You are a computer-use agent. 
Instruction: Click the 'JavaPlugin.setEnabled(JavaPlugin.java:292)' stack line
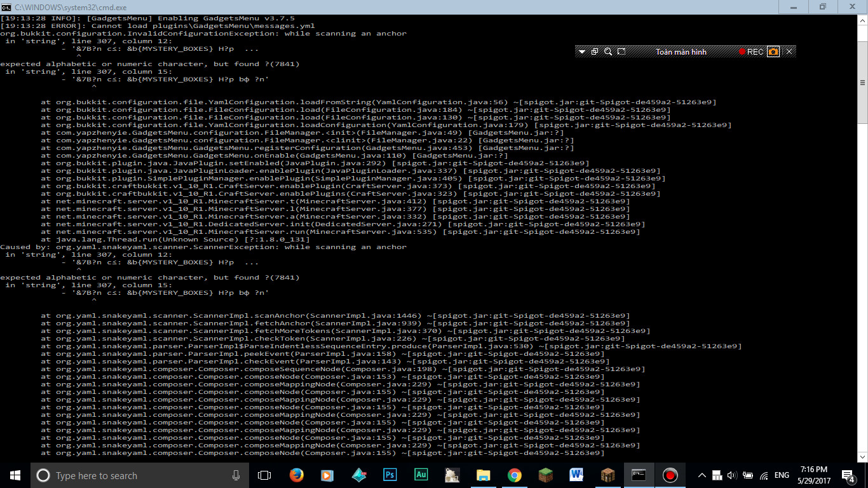tap(315, 163)
